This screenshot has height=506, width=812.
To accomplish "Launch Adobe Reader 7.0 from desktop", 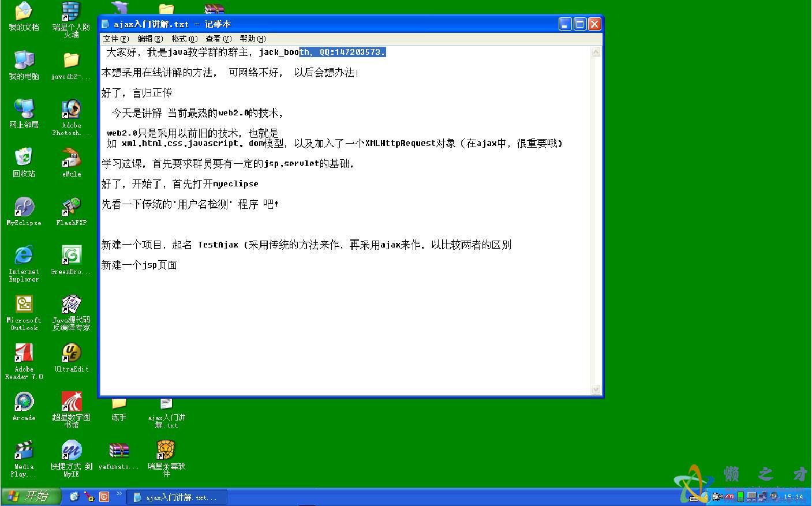I will (23, 353).
